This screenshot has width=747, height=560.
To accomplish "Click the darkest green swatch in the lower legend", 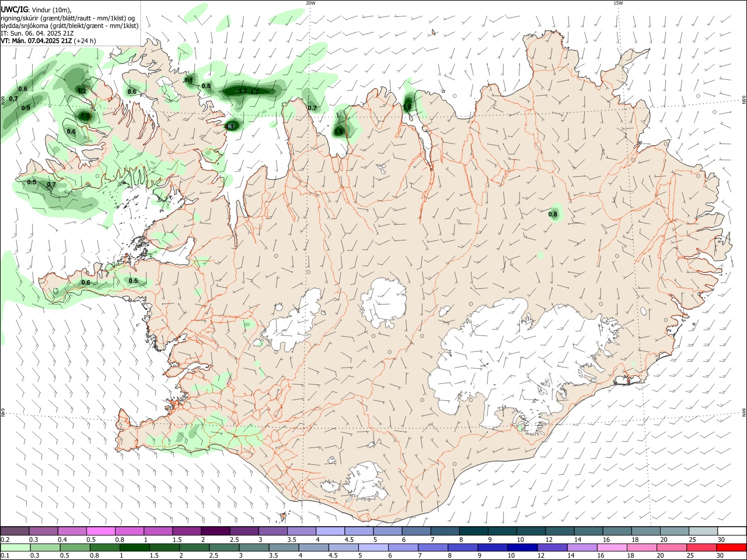I will tap(135, 548).
